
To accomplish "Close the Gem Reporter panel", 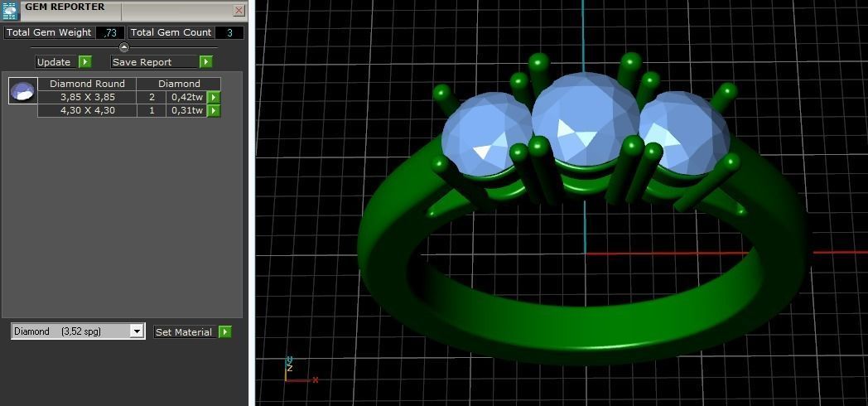I will [239, 11].
